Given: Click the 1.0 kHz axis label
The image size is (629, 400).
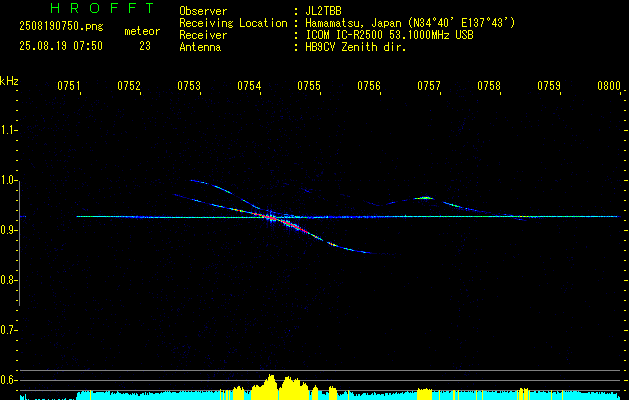Looking at the screenshot, I should 8,180.
